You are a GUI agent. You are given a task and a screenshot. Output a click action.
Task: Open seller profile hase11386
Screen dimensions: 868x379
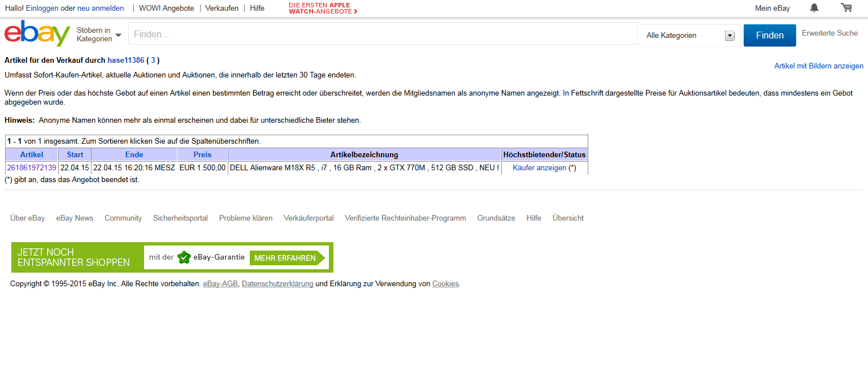[125, 60]
